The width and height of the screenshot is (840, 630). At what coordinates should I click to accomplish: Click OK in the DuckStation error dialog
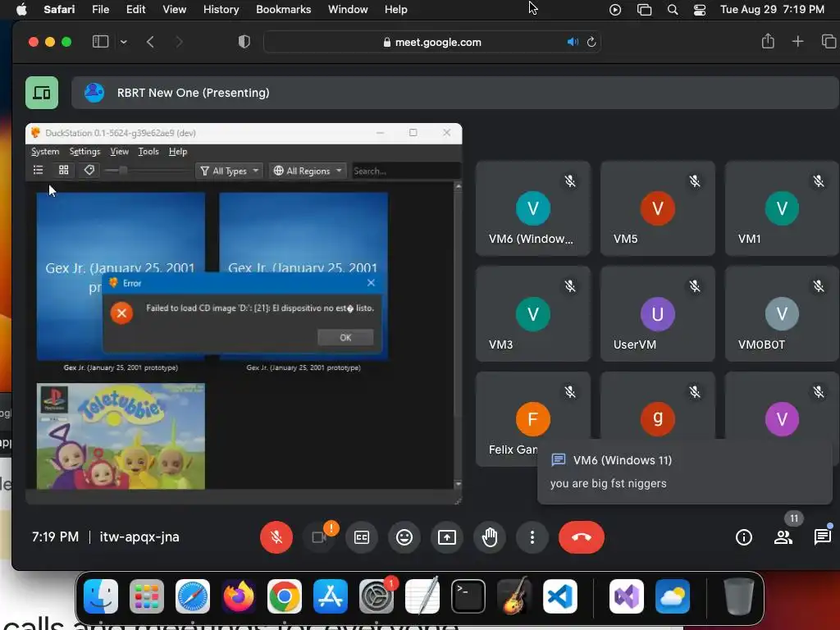click(345, 337)
